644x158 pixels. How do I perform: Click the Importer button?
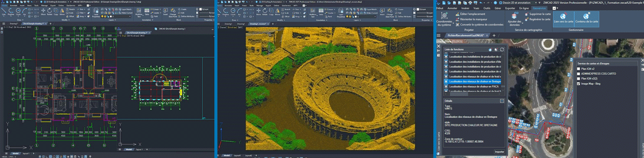[x=499, y=152]
